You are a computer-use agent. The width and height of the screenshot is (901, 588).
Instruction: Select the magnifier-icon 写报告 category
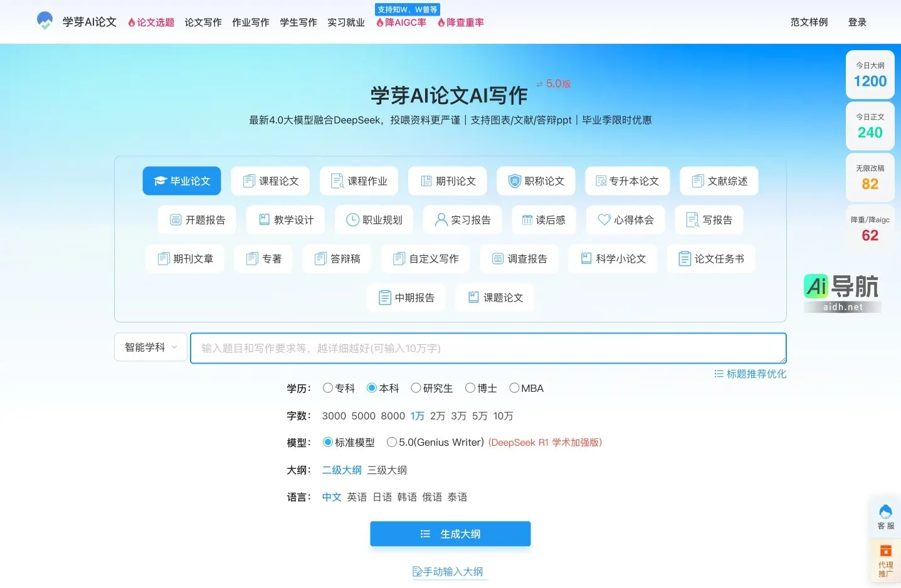709,219
